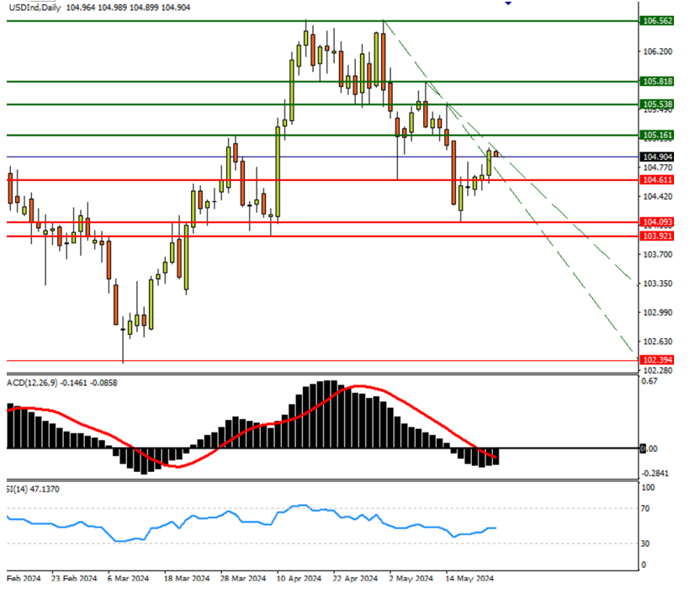The width and height of the screenshot is (700, 589).
Task: Click the 103.921 support level tag
Action: pyautogui.click(x=655, y=236)
